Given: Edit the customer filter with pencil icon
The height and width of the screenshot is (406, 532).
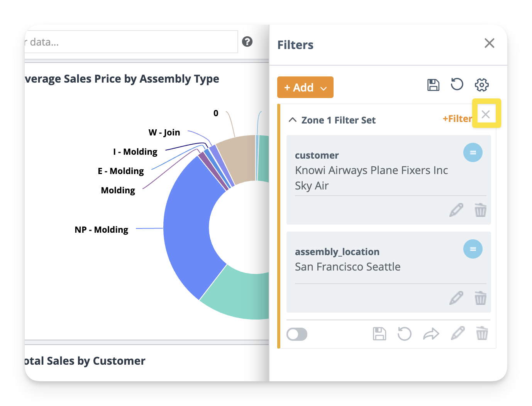Looking at the screenshot, I should (x=456, y=210).
